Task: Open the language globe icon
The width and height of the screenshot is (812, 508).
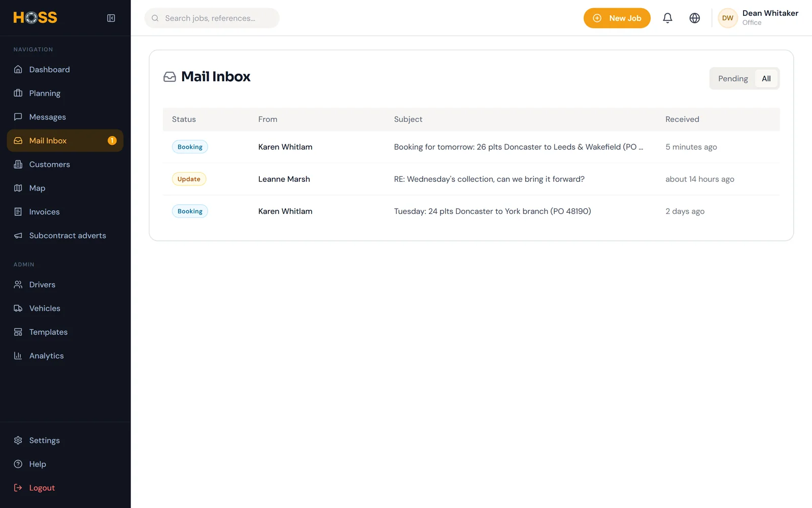Action: pos(694,18)
